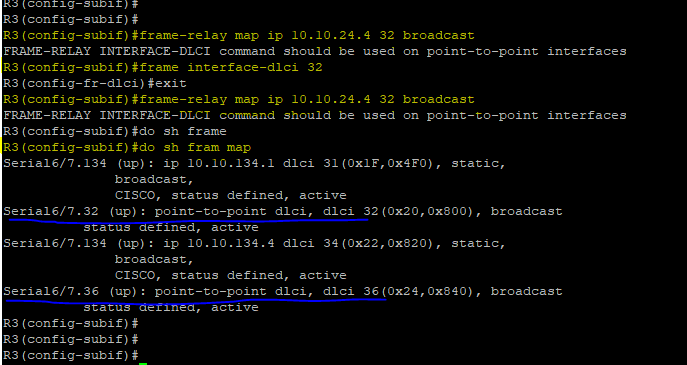Click the first "CISCO, status defined, active" line
The width and height of the screenshot is (687, 365).
point(230,195)
